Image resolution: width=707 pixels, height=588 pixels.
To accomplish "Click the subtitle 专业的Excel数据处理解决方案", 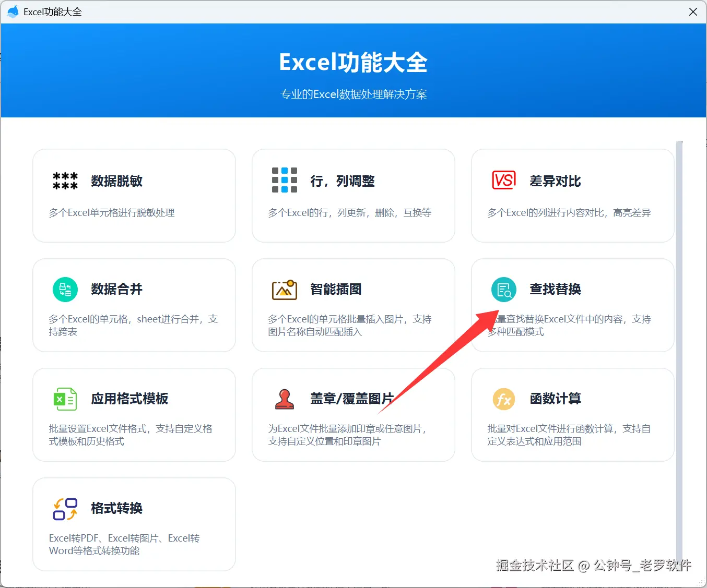I will coord(353,94).
